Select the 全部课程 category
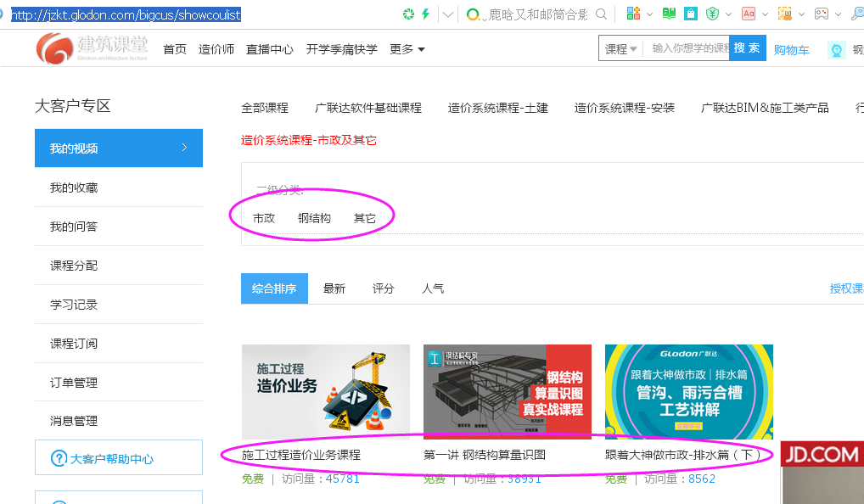Image resolution: width=864 pixels, height=504 pixels. 265,108
